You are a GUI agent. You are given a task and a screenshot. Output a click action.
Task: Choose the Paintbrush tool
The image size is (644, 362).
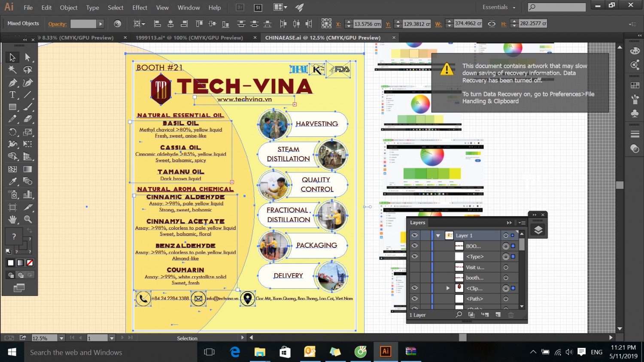[x=28, y=107]
